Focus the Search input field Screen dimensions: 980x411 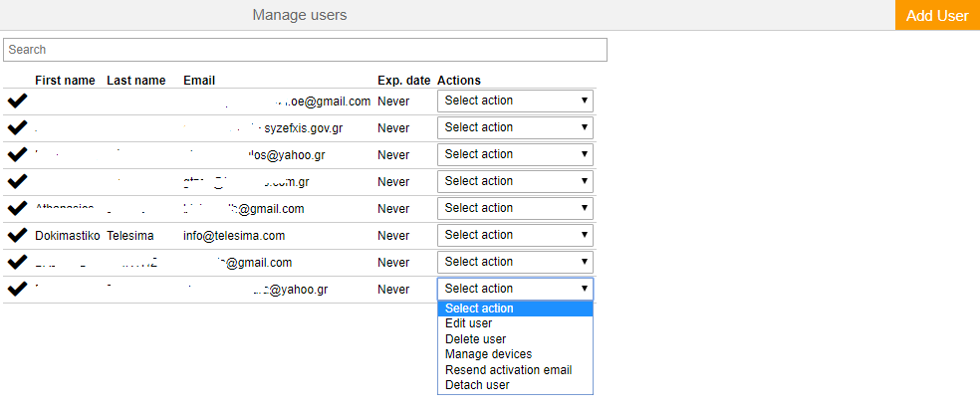[305, 50]
